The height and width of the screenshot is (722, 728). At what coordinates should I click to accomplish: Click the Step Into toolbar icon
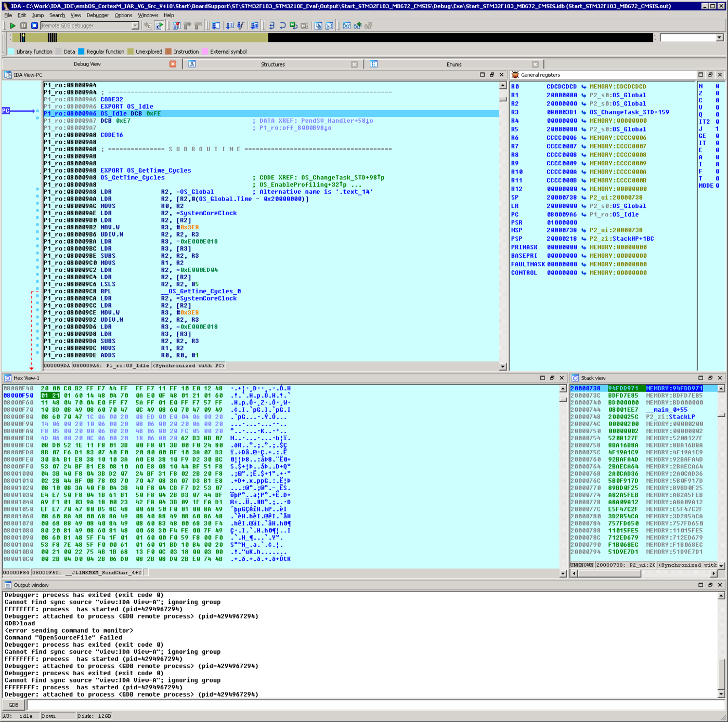point(271,25)
